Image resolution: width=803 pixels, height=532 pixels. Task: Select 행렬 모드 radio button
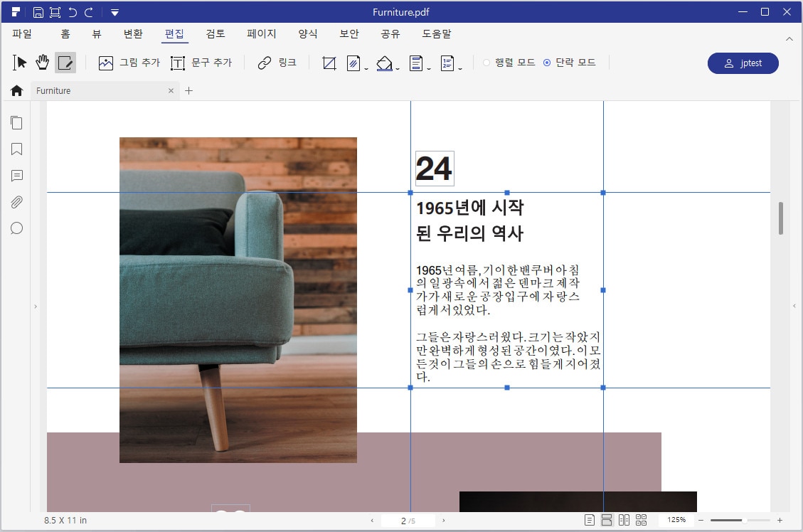486,63
